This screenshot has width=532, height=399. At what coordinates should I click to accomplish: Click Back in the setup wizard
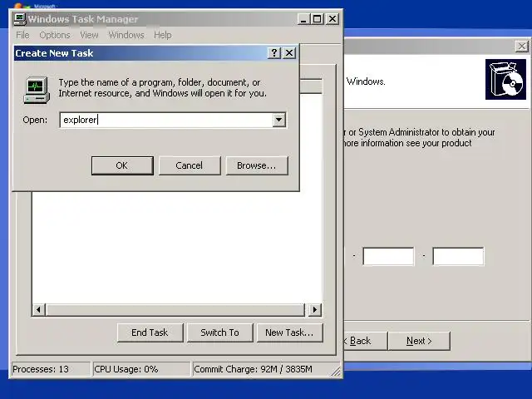(366, 341)
